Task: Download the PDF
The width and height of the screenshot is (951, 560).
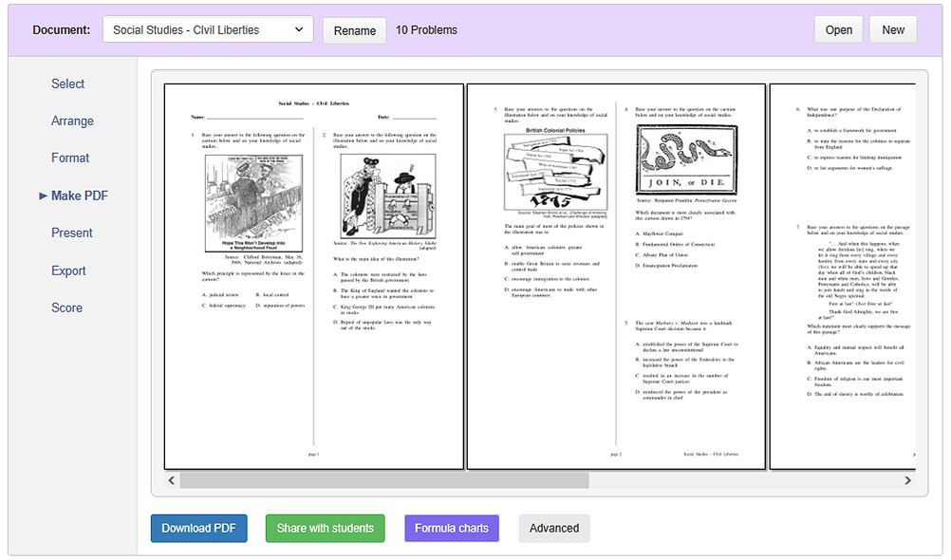Action: (199, 529)
